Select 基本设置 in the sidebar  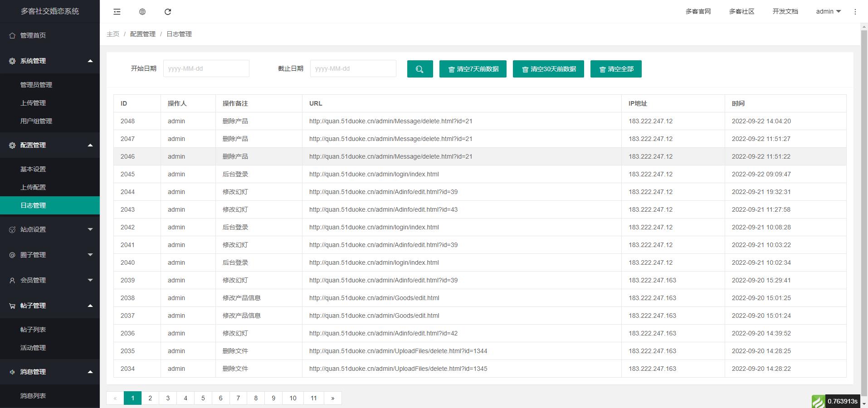coord(33,169)
